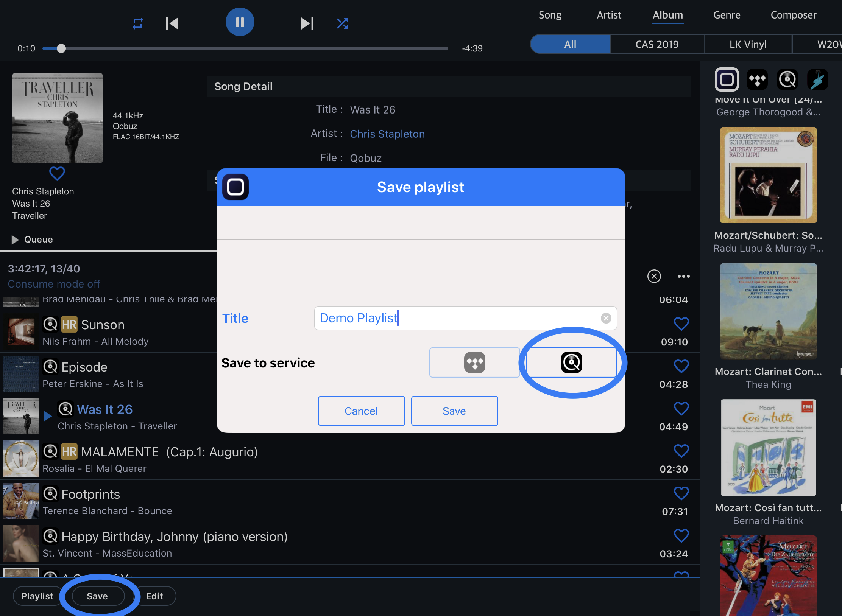Open Mozart Così fan tutte album cover
This screenshot has width=842, height=616.
769,448
